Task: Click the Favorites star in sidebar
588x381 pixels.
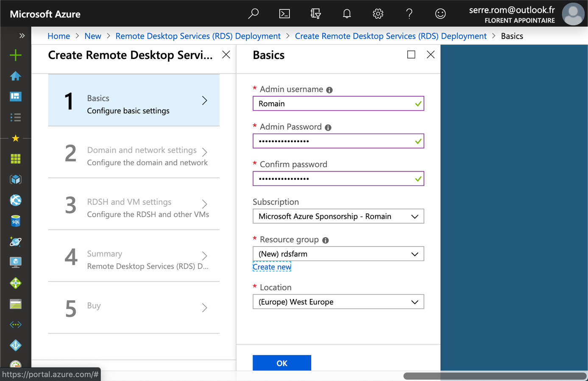Action: [16, 138]
